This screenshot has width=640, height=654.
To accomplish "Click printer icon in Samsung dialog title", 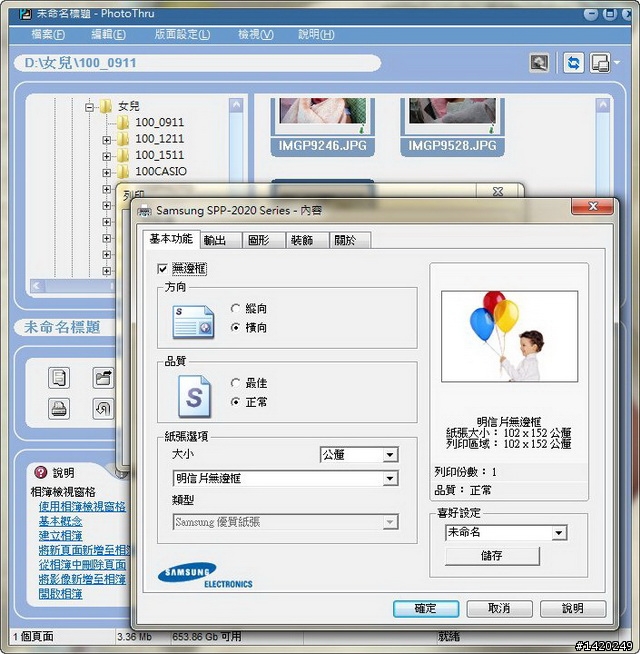I will pyautogui.click(x=144, y=211).
